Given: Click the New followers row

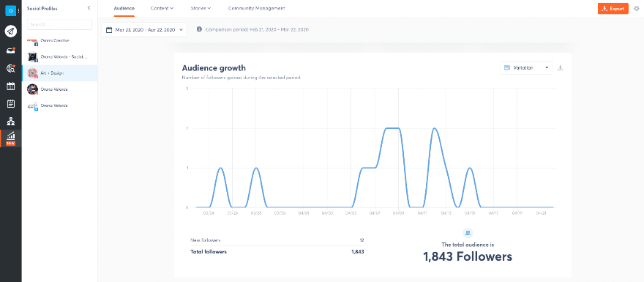Looking at the screenshot, I should pos(277,240).
